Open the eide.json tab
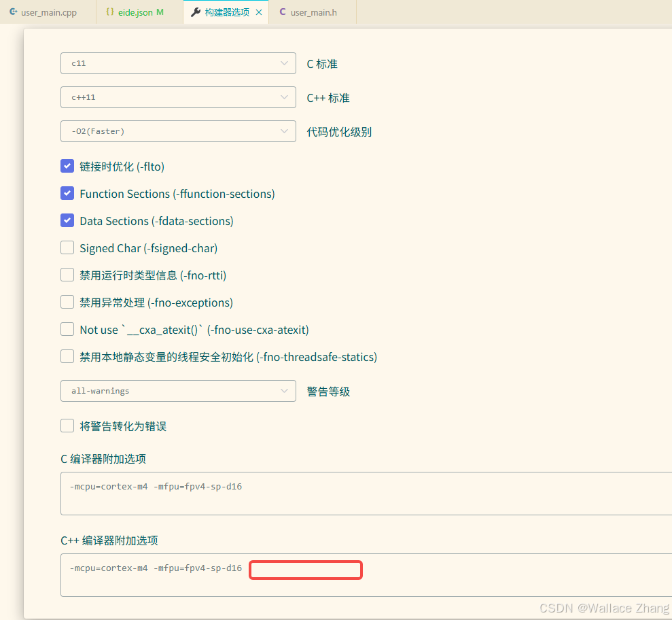This screenshot has width=672, height=620. (x=140, y=12)
